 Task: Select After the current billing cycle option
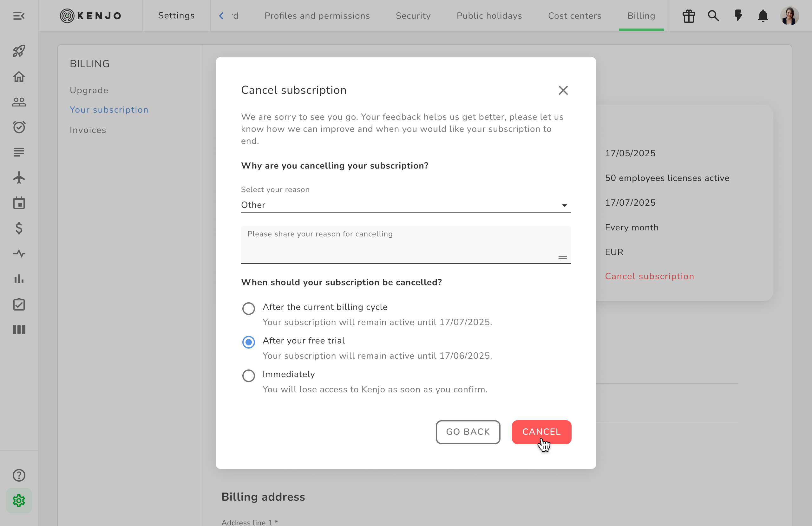pos(248,309)
